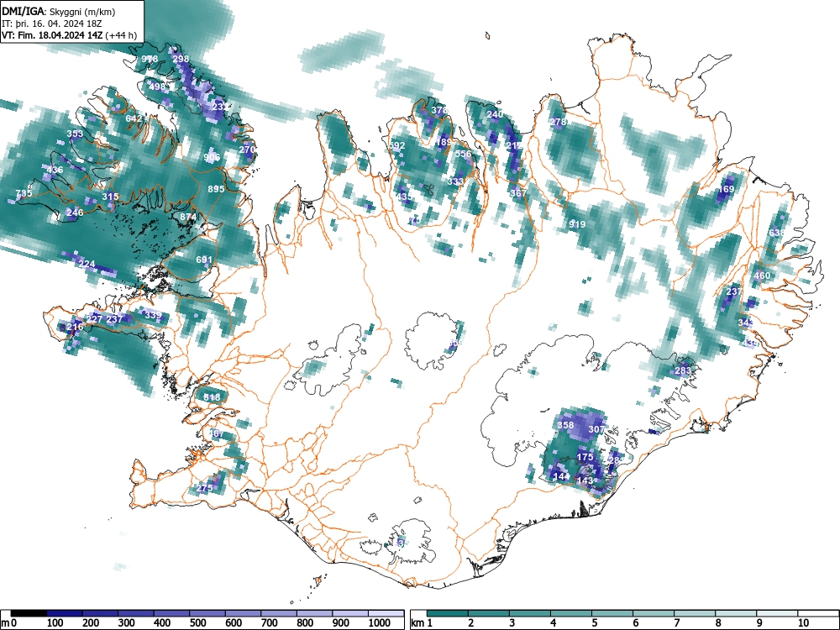Click the 895 visibility value
Screen dimensions: 840x630
click(216, 188)
